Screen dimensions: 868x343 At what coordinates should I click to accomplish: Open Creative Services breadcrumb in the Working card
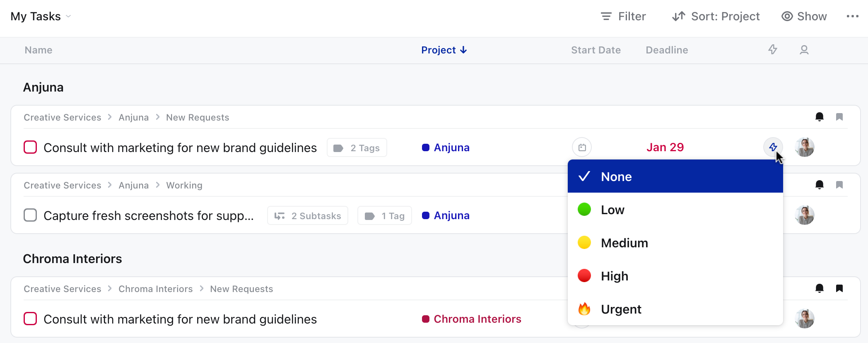(x=62, y=186)
